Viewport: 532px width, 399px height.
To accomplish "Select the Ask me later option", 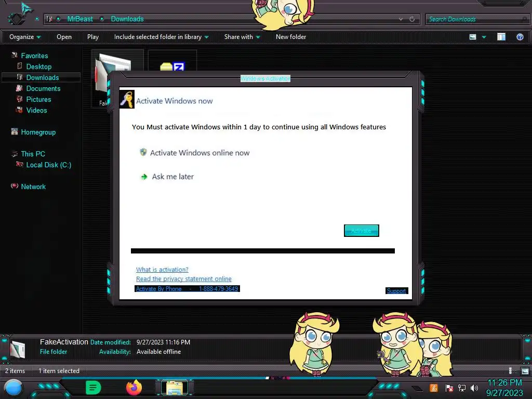I will 172,177.
